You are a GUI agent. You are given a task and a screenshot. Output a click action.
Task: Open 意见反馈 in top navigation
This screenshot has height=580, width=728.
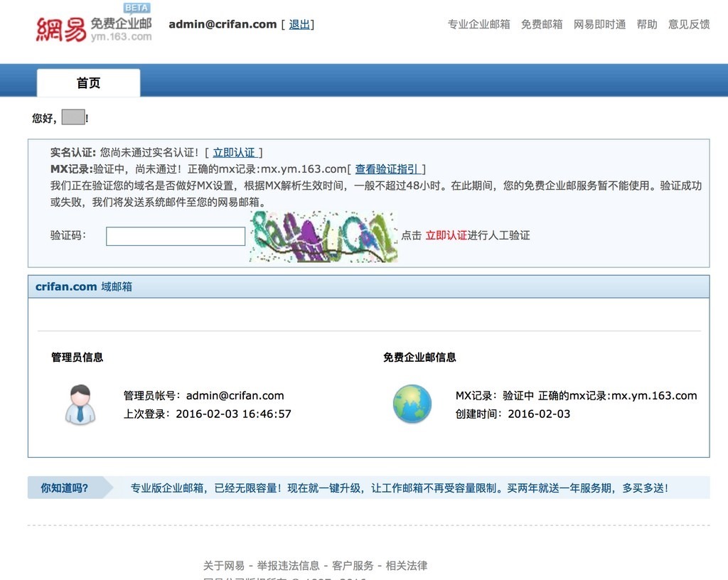pyautogui.click(x=689, y=24)
